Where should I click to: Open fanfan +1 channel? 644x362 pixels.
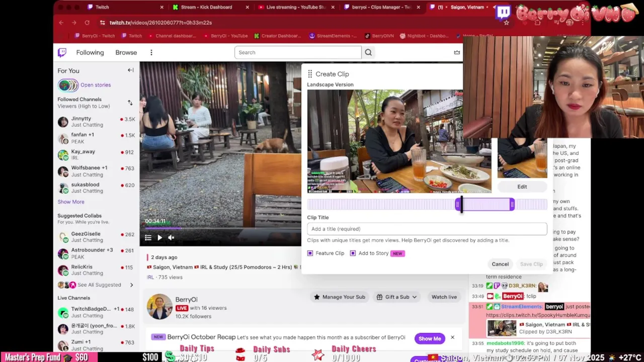coord(96,138)
